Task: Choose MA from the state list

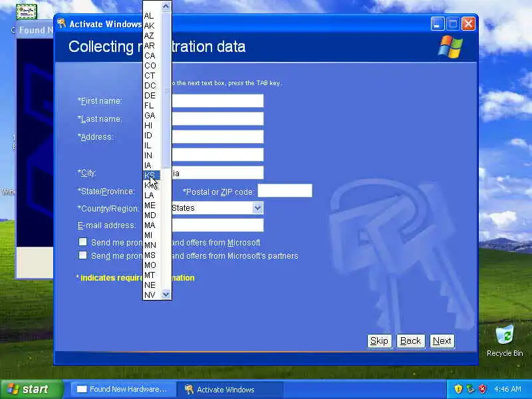Action: tap(152, 225)
